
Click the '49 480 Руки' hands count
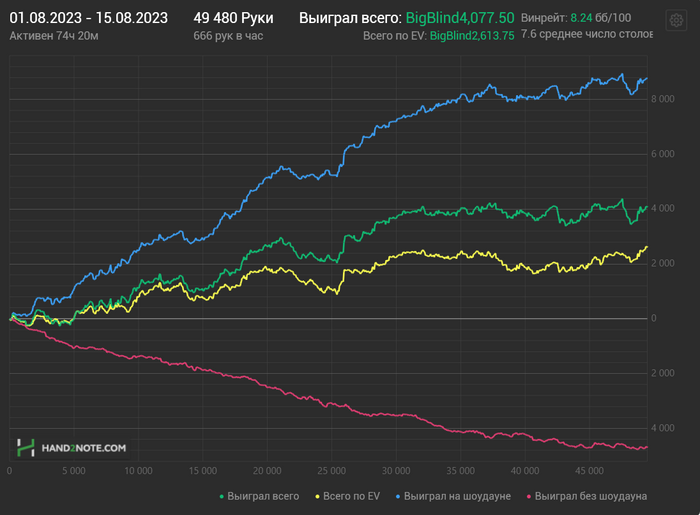click(233, 18)
